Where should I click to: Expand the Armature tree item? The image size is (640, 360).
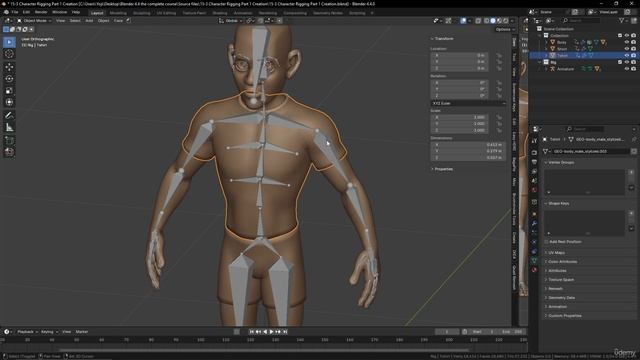point(546,69)
